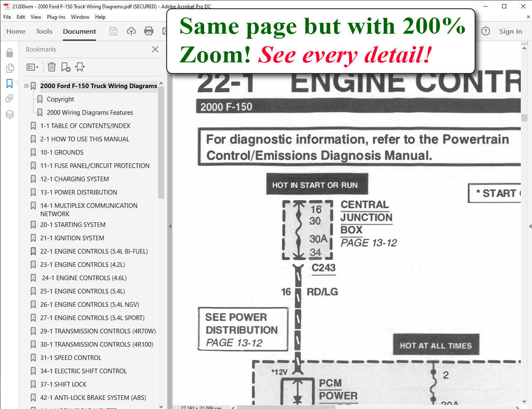The height and width of the screenshot is (409, 532).
Task: Collapse the left navigation pane arrow
Action: point(170,227)
